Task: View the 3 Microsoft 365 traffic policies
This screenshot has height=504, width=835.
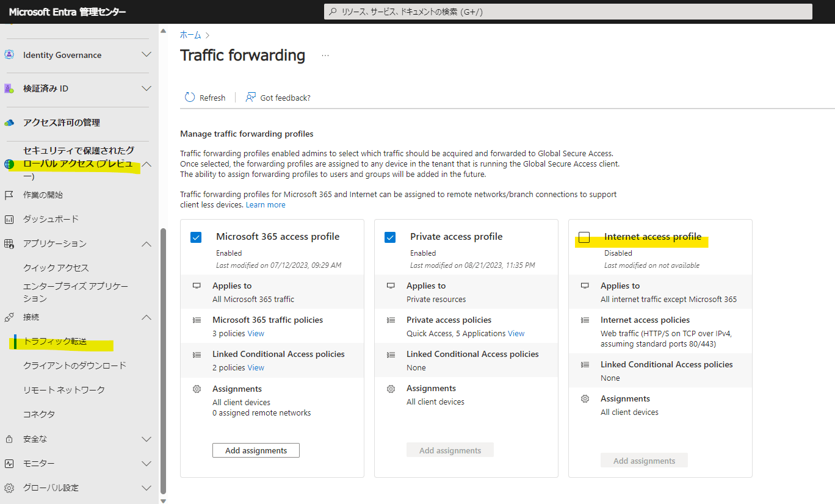Action: coord(256,334)
